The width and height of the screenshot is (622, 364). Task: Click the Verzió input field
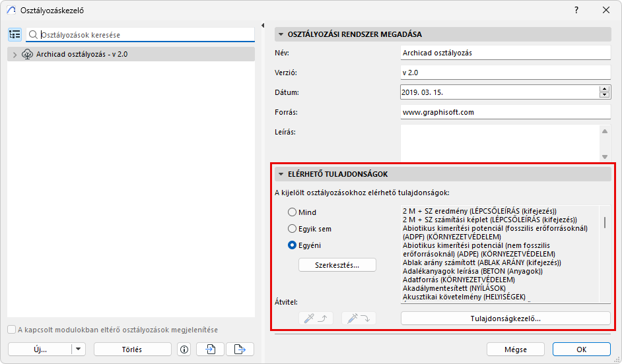(x=505, y=73)
